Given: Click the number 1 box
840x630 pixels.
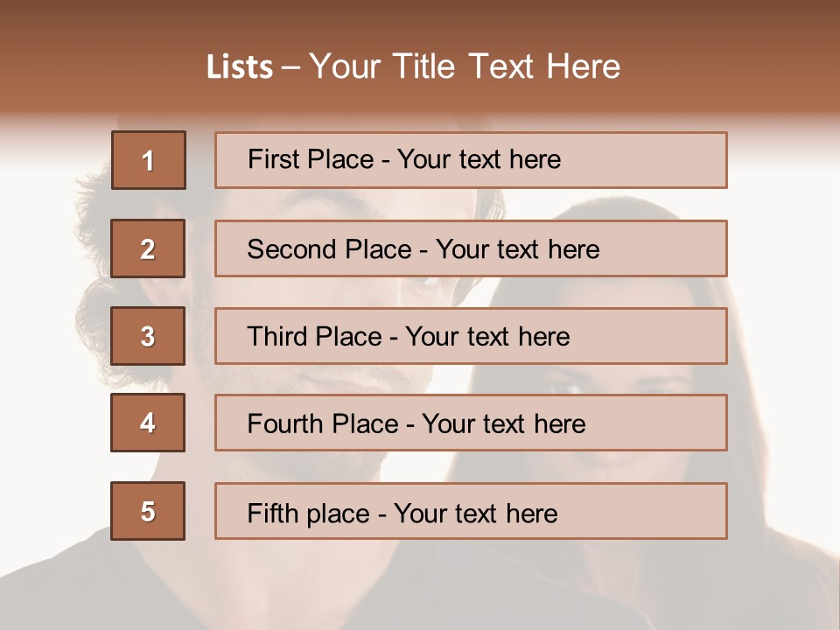Looking at the screenshot, I should 148,160.
